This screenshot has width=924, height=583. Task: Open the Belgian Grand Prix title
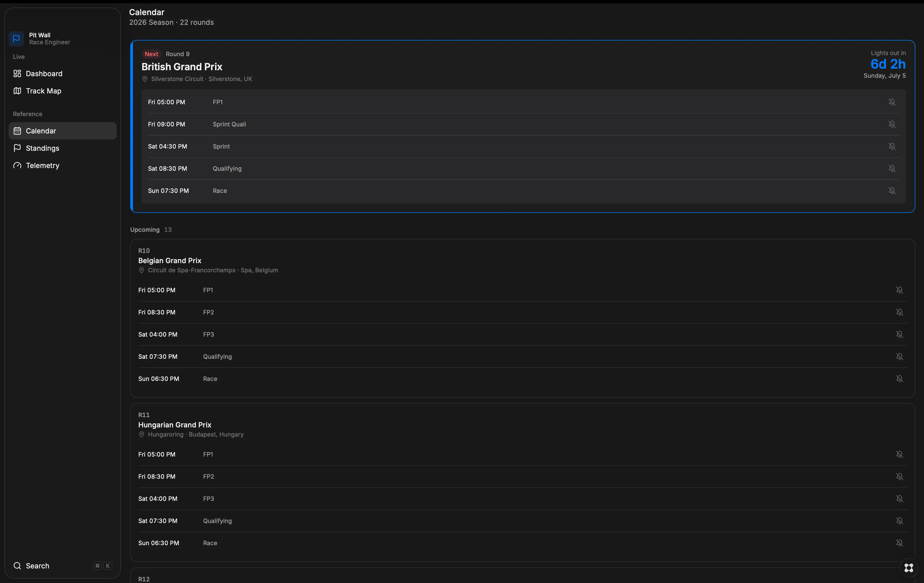click(x=170, y=261)
